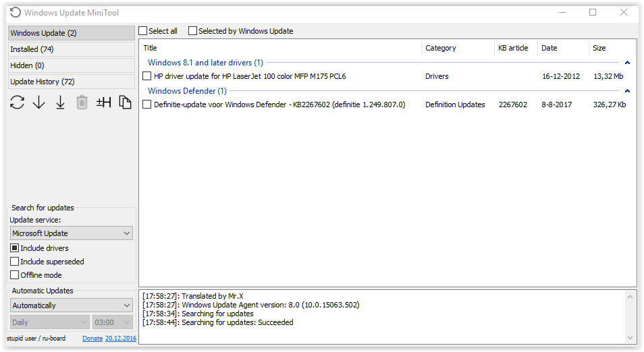Screen dimensions: 644x352
Task: Collapse the Windows 8.1 drivers group
Action: [627, 63]
